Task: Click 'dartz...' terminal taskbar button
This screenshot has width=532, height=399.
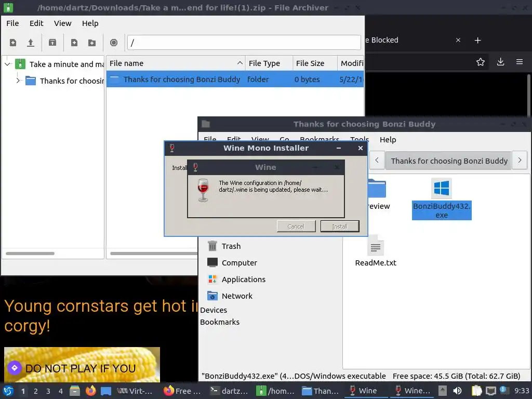Action: point(229,391)
